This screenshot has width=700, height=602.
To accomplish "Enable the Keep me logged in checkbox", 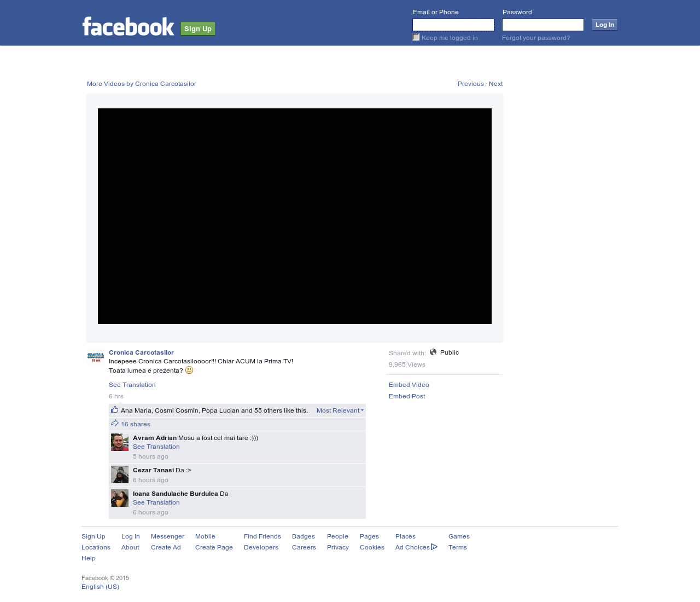I will pos(416,37).
